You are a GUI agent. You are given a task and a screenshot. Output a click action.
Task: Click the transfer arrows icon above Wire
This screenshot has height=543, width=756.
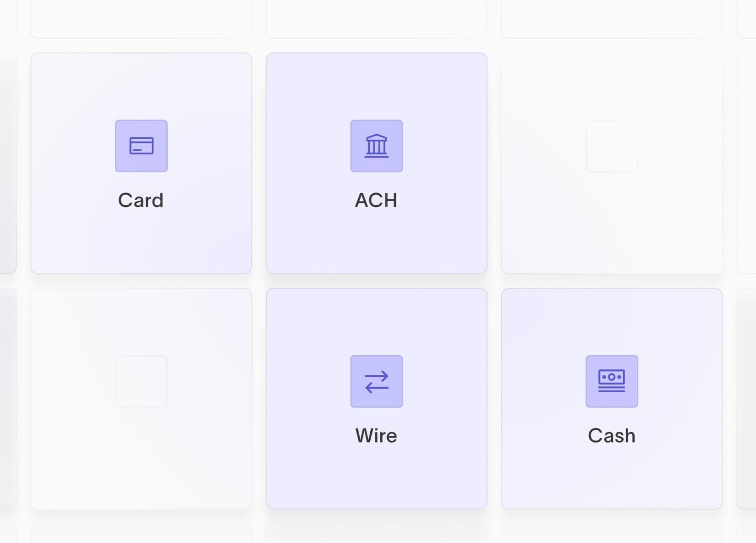pyautogui.click(x=377, y=381)
